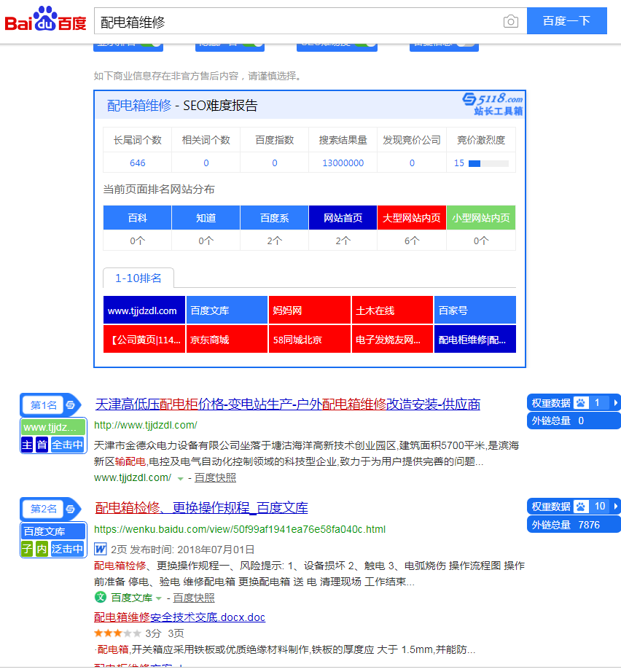Click 外链总量 0 badge
The height and width of the screenshot is (672, 621).
click(x=574, y=421)
